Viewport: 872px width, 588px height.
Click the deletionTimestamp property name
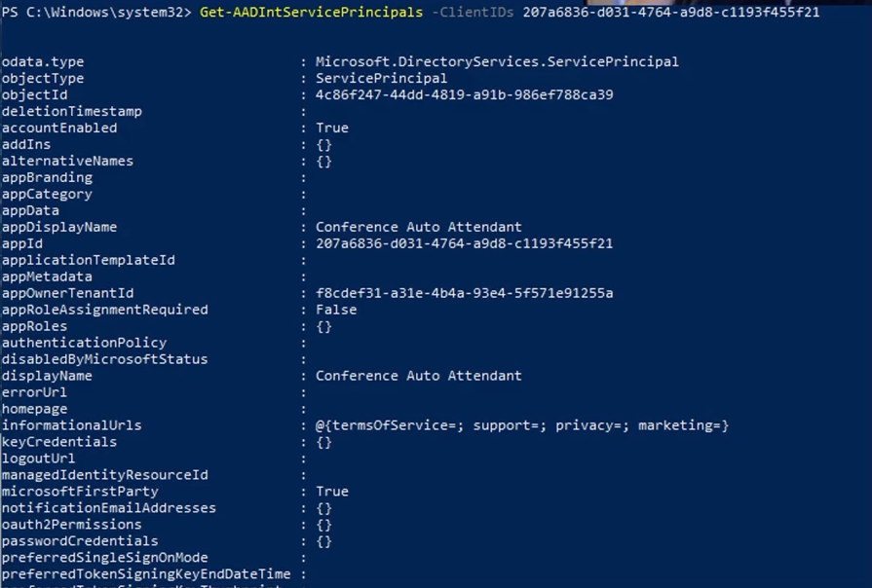tap(71, 112)
